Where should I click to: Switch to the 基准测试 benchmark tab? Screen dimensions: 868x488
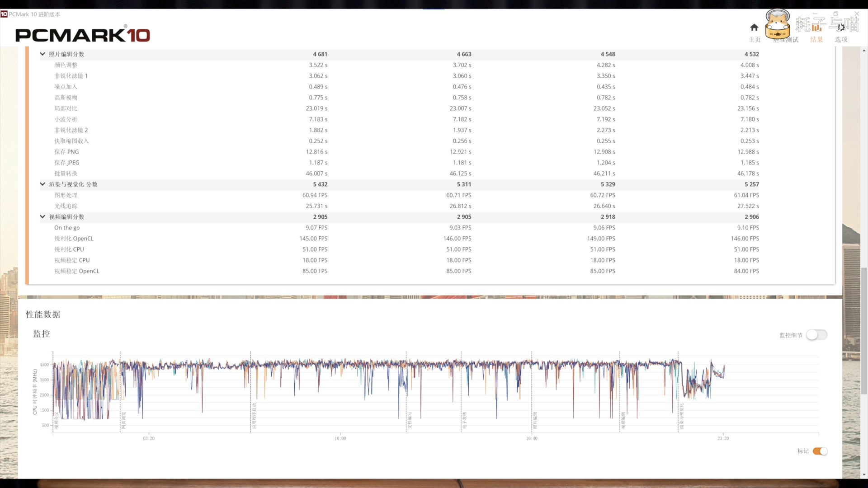(x=786, y=40)
